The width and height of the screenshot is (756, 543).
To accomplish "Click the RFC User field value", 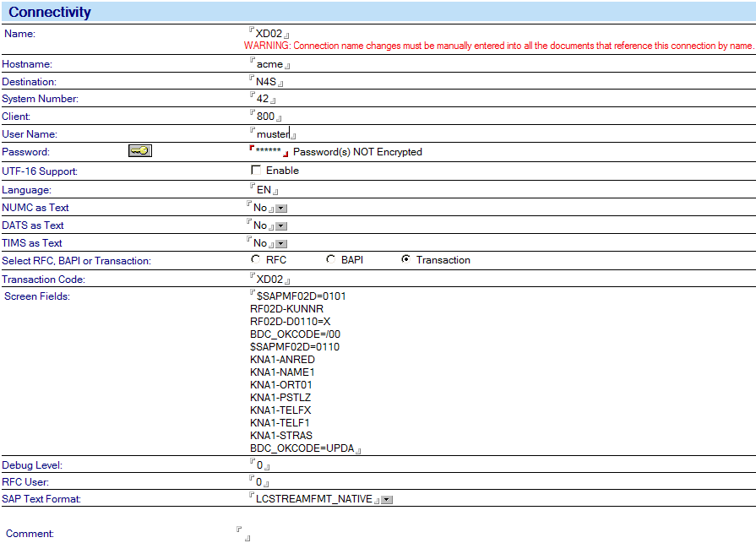I will pyautogui.click(x=259, y=482).
